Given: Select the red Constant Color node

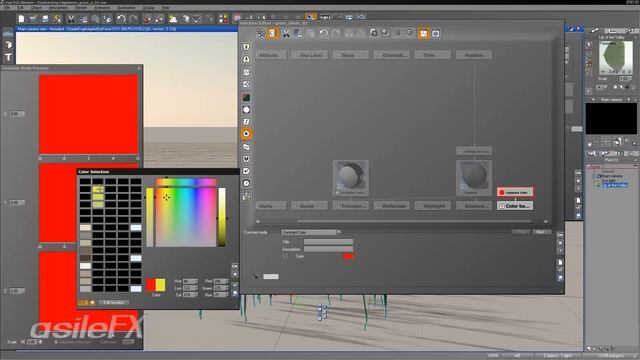Looking at the screenshot, I should coord(515,192).
